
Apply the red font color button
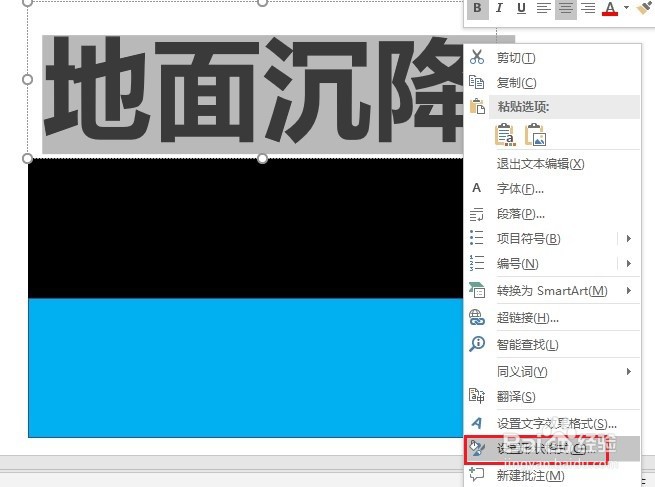(610, 8)
